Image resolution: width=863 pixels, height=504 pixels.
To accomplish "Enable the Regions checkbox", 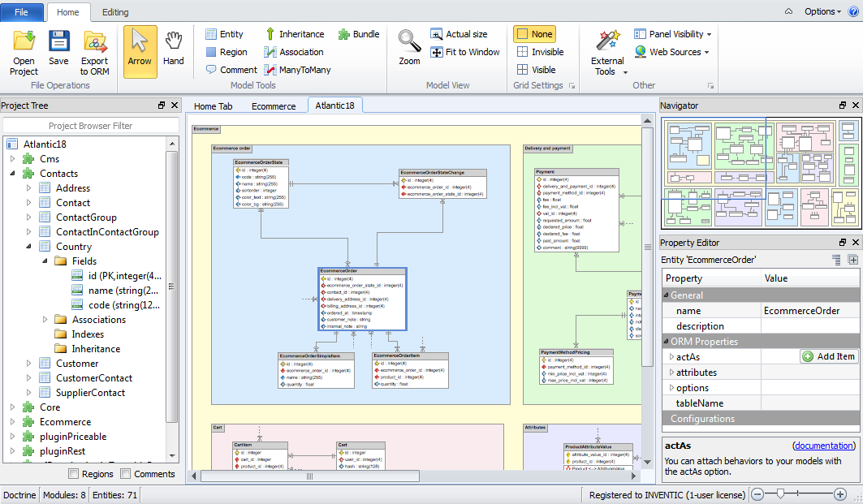I will pos(74,474).
